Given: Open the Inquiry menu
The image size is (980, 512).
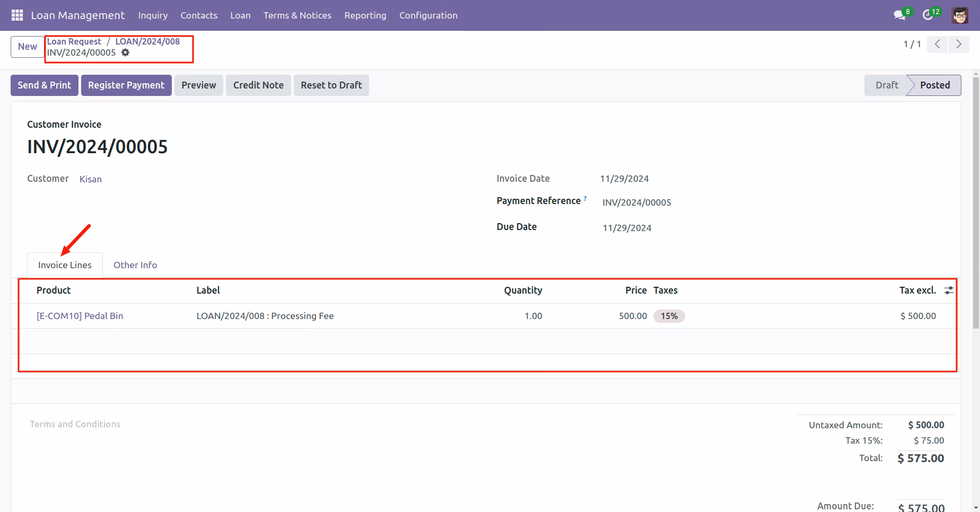Looking at the screenshot, I should tap(153, 15).
